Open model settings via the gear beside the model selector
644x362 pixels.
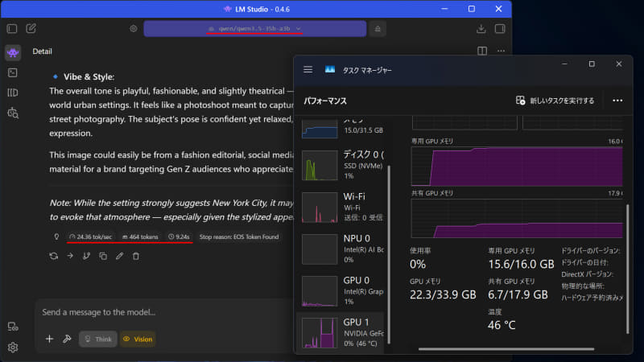(134, 29)
